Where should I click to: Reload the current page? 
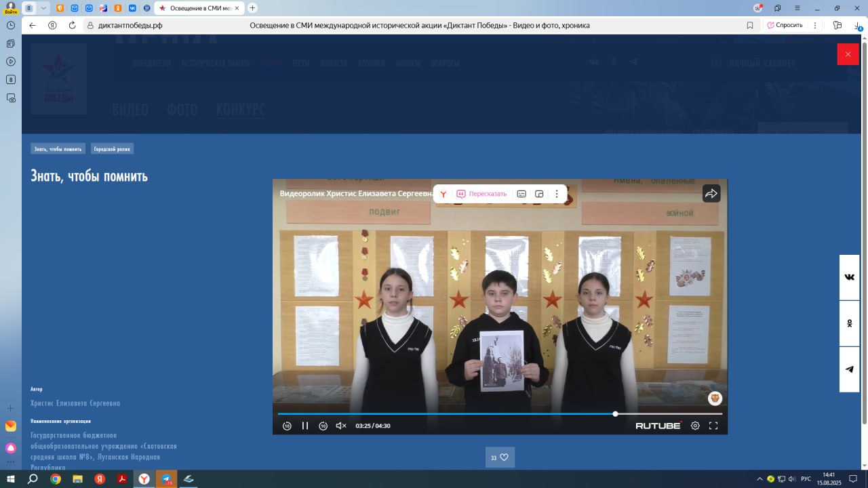point(73,25)
